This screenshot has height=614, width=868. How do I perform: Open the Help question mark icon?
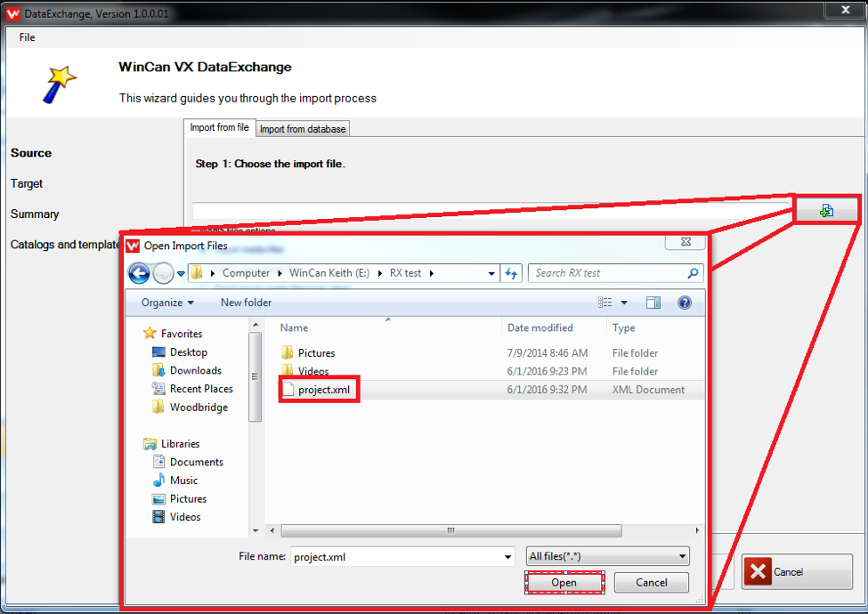pyautogui.click(x=684, y=302)
